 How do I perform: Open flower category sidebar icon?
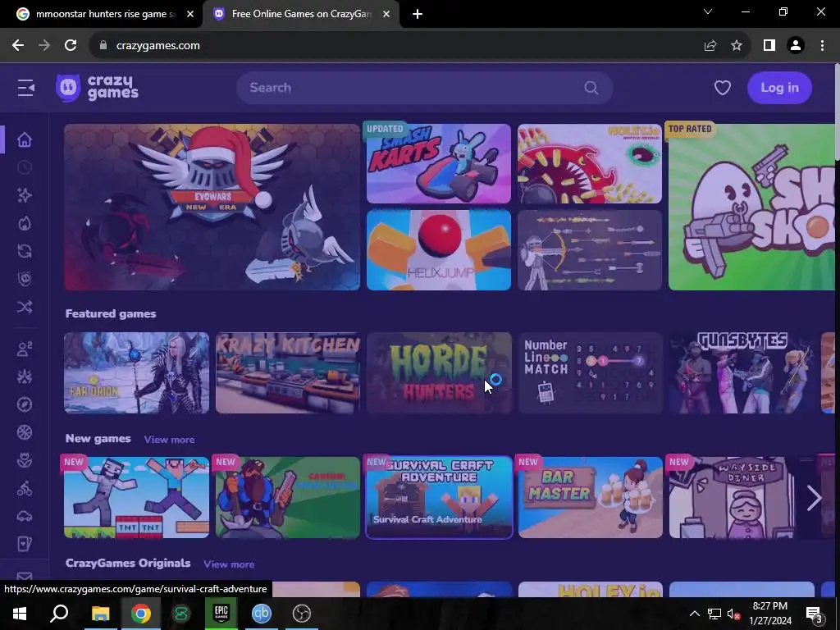click(x=25, y=460)
